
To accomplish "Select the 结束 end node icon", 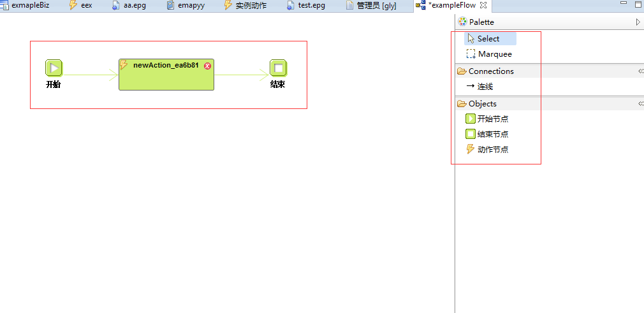I will [x=278, y=68].
